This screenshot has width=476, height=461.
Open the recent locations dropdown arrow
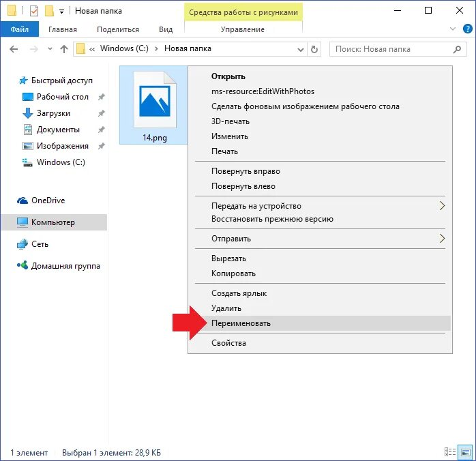click(50, 49)
